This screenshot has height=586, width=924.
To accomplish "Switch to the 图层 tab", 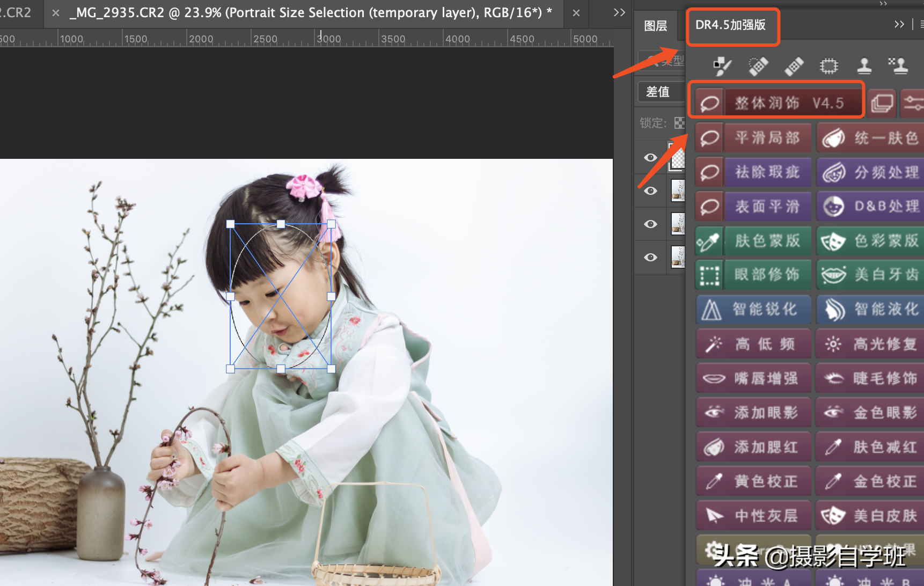I will click(656, 26).
